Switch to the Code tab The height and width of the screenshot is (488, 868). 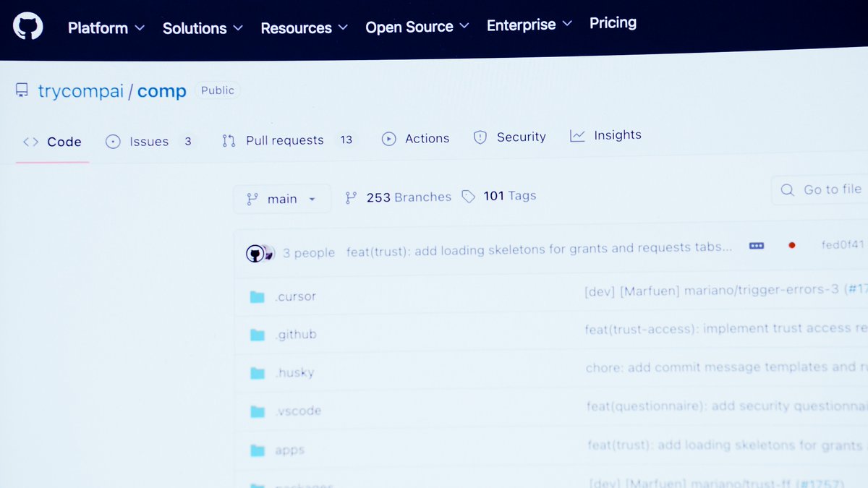[x=52, y=142]
